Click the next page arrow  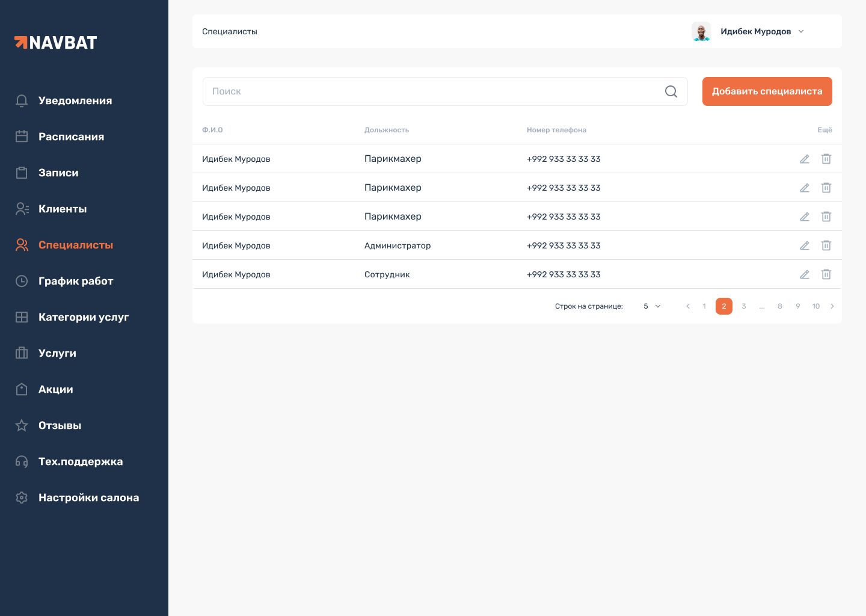tap(832, 306)
